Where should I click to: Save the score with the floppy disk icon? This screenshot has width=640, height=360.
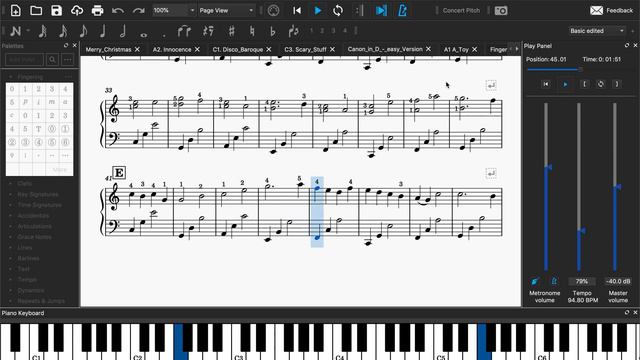click(x=56, y=10)
